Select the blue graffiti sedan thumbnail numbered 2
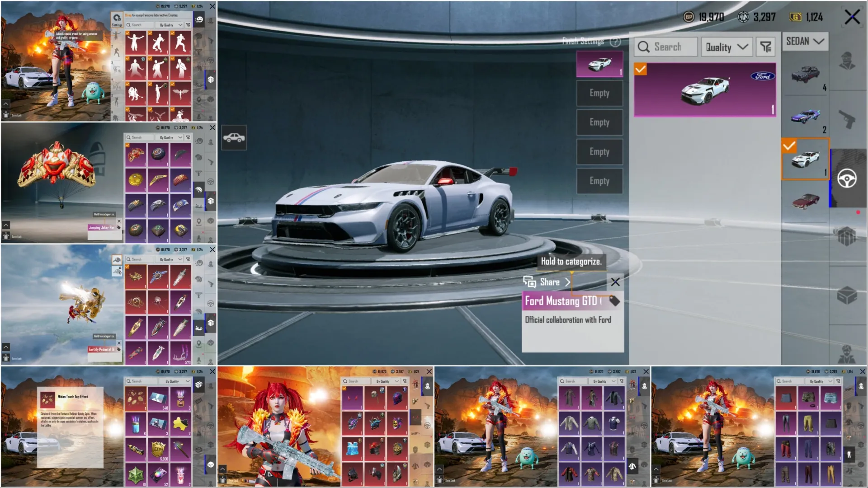The height and width of the screenshot is (488, 868). (805, 116)
